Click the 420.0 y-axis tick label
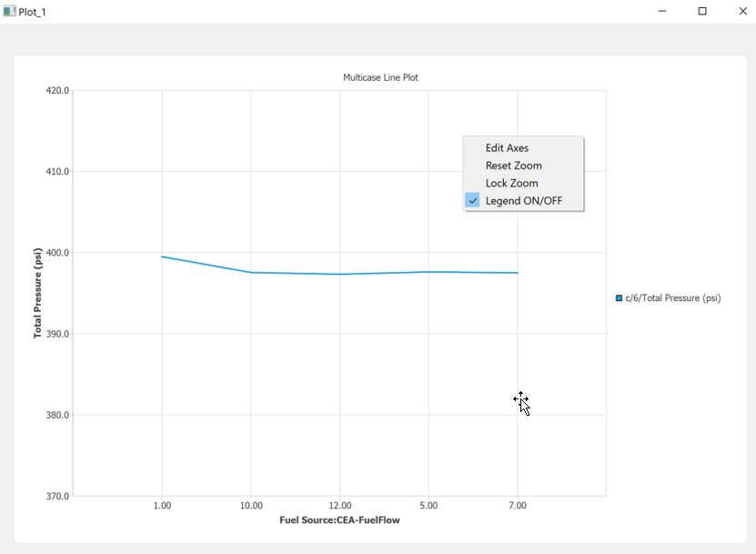This screenshot has width=756, height=554. pyautogui.click(x=56, y=91)
